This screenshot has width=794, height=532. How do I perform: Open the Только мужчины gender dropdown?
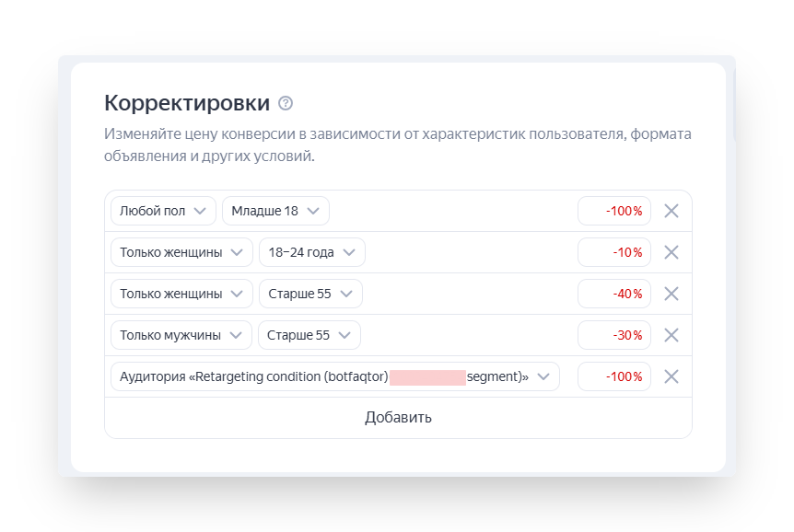[x=181, y=335]
